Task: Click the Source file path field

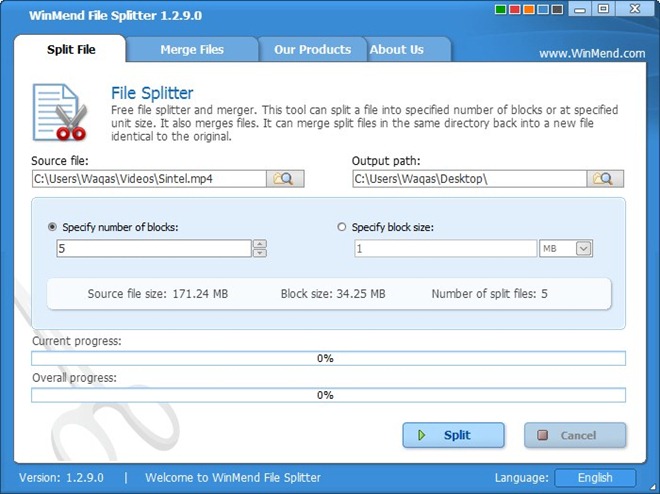Action: pyautogui.click(x=149, y=179)
